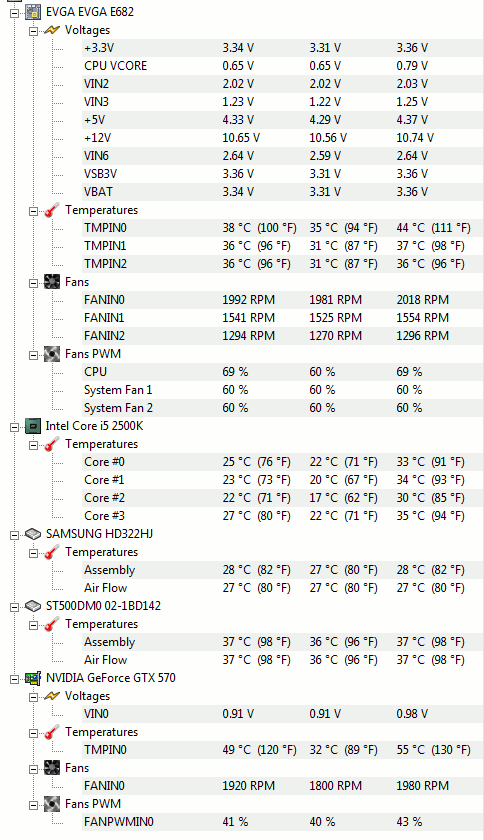Select the Core #3 temperature row
The height and width of the screenshot is (840, 484).
(282, 516)
